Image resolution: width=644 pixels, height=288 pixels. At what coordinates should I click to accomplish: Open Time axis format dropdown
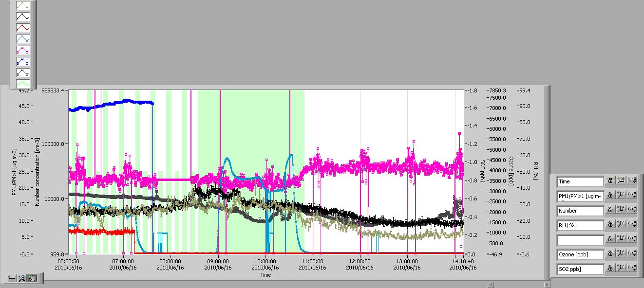click(x=632, y=181)
